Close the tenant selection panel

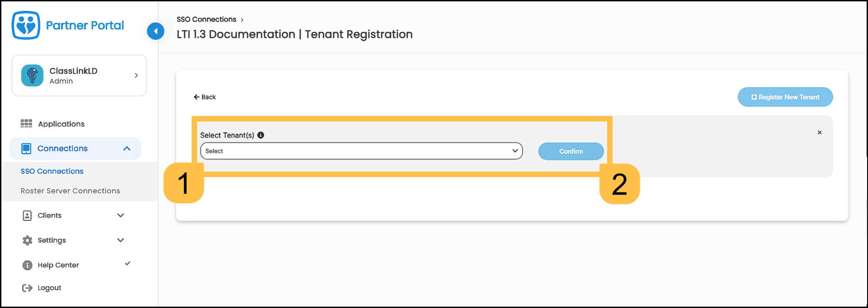(819, 133)
